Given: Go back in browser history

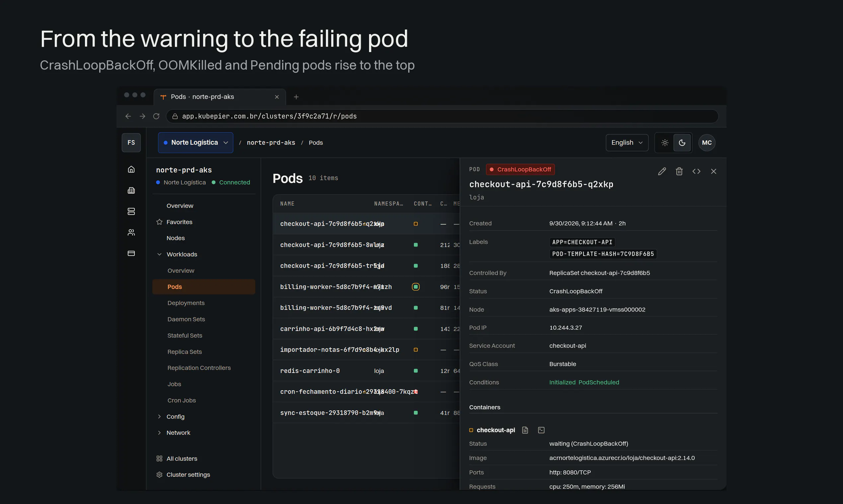Looking at the screenshot, I should tap(128, 116).
